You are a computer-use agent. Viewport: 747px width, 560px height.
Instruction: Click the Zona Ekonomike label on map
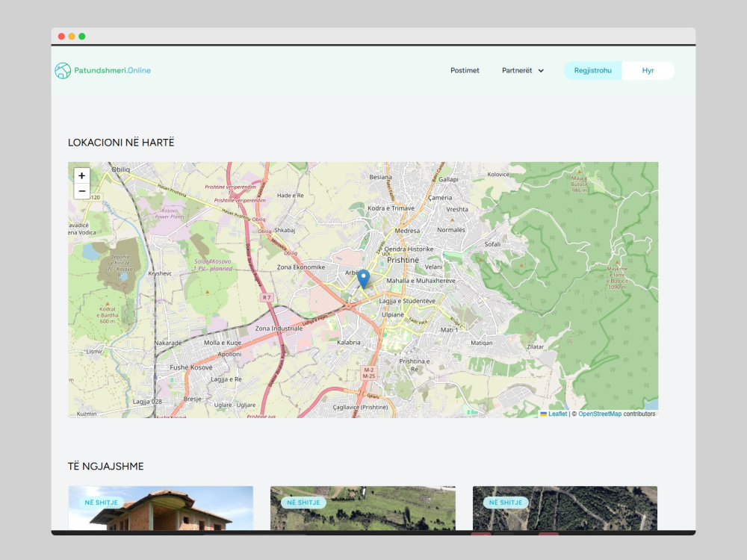pos(301,267)
